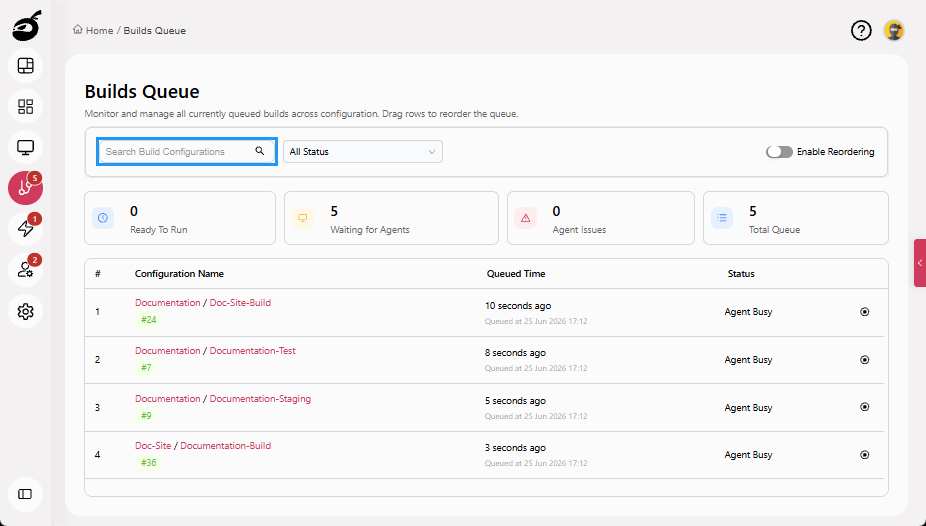Click the Queued Time column header
The width and height of the screenshot is (926, 526).
pos(516,273)
